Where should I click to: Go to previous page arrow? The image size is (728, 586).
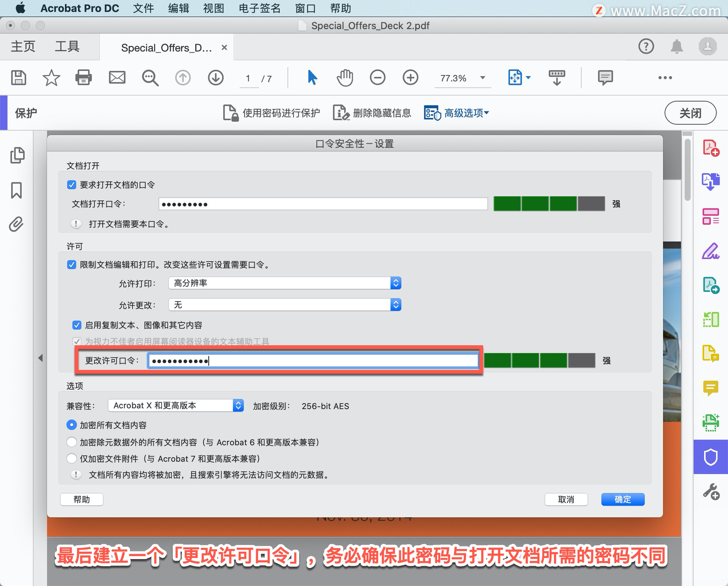point(183,78)
